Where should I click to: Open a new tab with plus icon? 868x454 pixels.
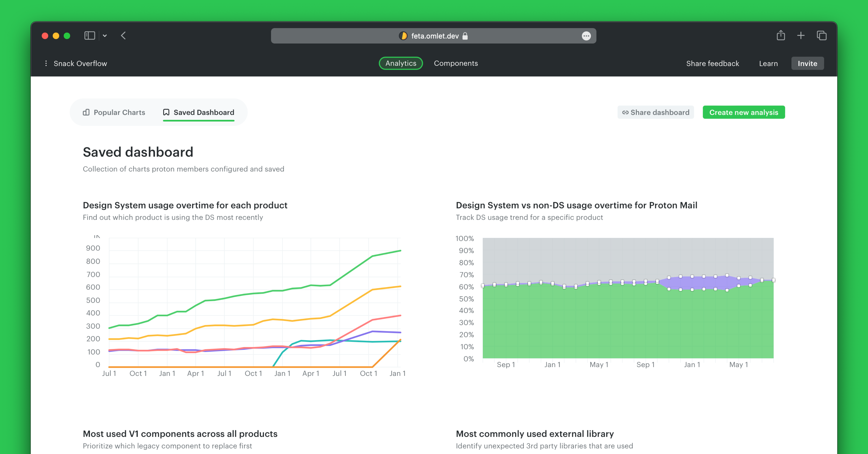point(801,36)
